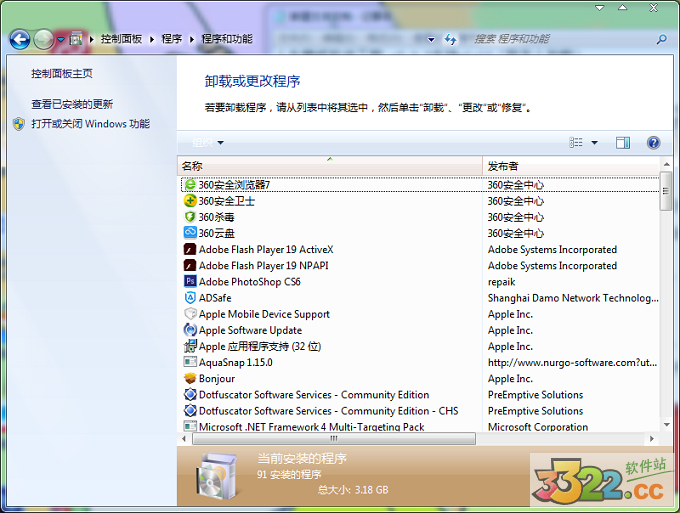Select the 360云盘 cloud icon
This screenshot has height=513, width=680.
[190, 233]
